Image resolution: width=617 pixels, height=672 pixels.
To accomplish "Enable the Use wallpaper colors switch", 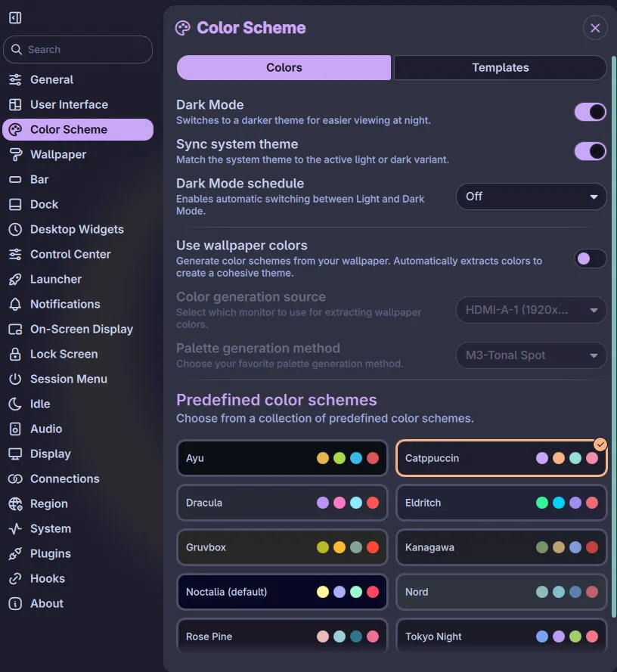I will 591,259.
